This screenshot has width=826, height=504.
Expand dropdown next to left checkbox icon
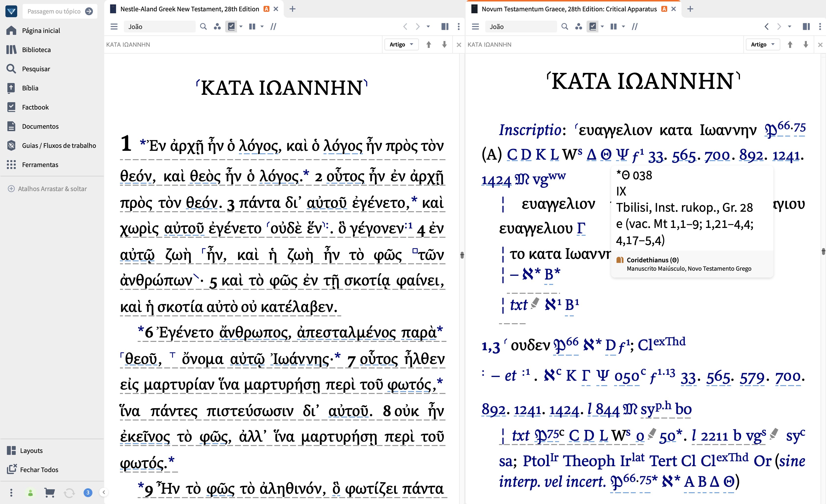241,27
